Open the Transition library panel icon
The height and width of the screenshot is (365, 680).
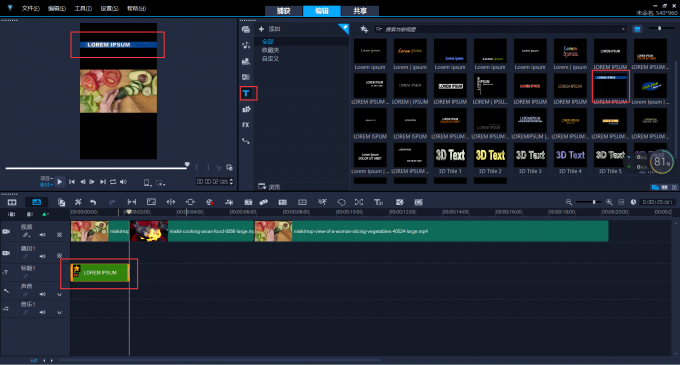(x=246, y=77)
